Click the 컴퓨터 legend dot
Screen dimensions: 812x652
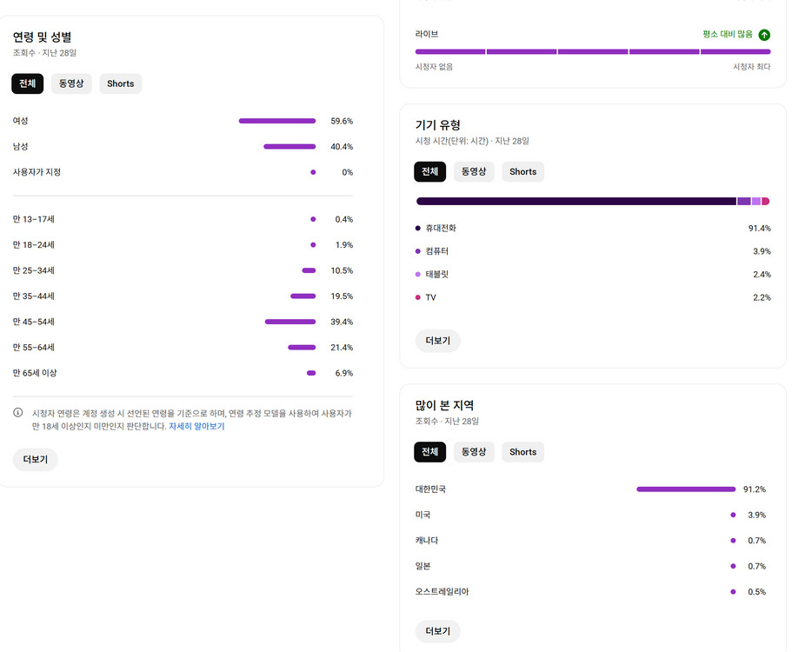[418, 251]
